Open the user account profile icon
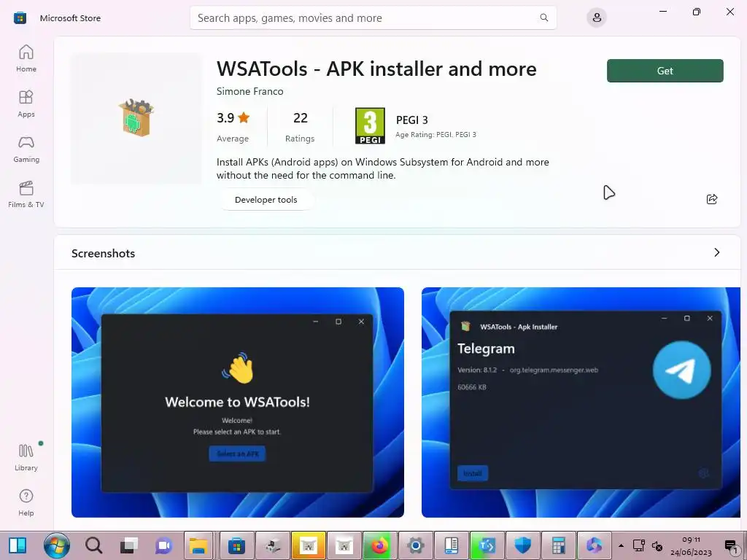 [x=597, y=18]
